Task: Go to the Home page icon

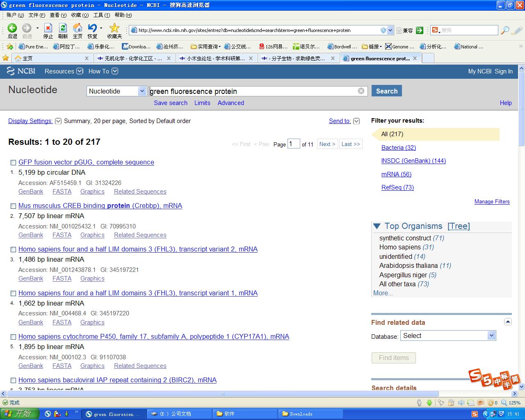Action: 78,28
